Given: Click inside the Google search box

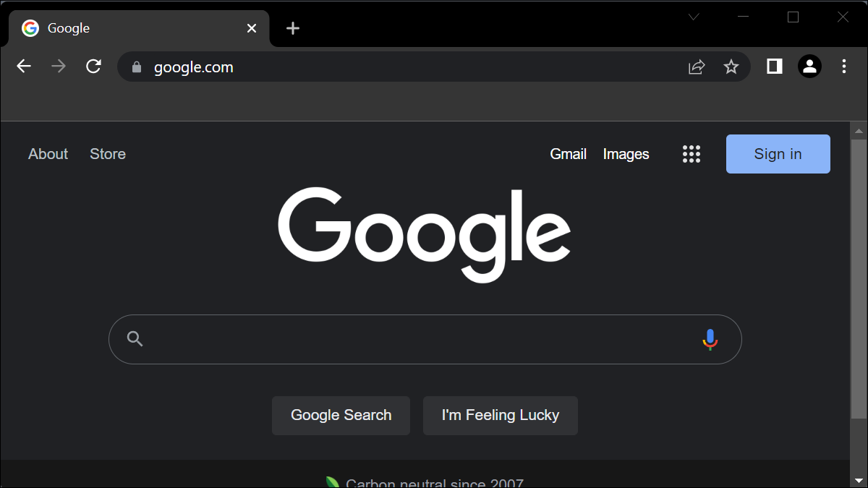Looking at the screenshot, I should (420, 339).
